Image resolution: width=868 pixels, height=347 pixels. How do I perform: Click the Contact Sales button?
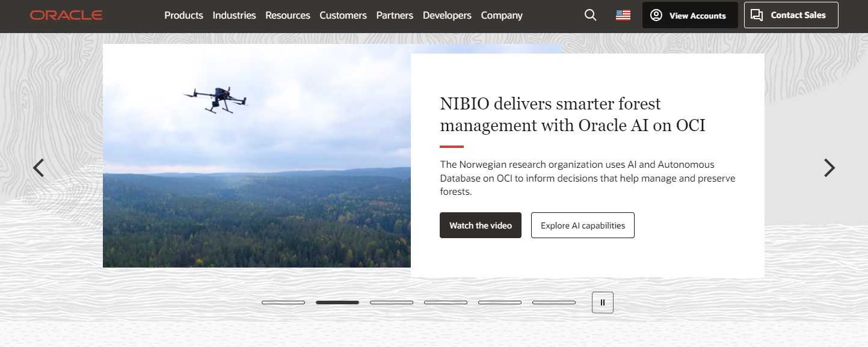[791, 15]
